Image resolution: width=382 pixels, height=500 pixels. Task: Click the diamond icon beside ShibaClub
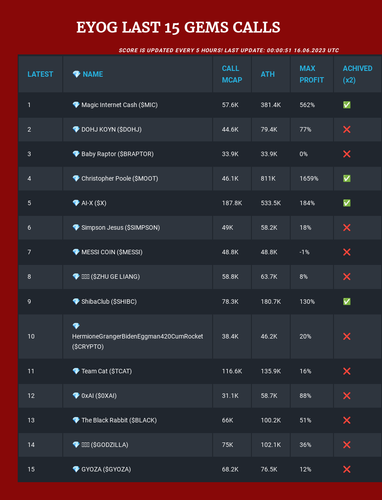[76, 301]
